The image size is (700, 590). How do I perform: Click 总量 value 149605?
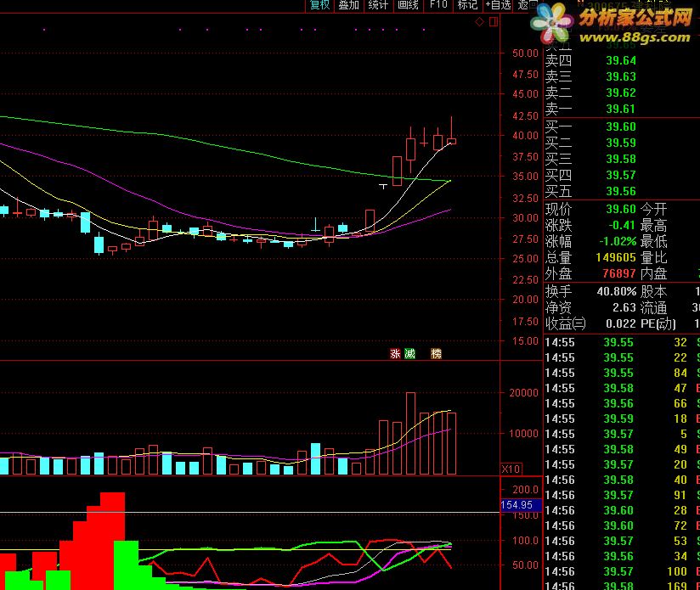pyautogui.click(x=616, y=257)
